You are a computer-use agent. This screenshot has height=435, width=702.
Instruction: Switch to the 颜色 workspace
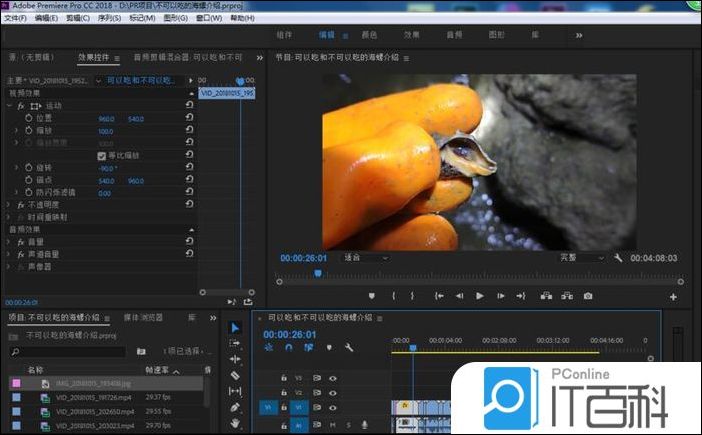(369, 35)
